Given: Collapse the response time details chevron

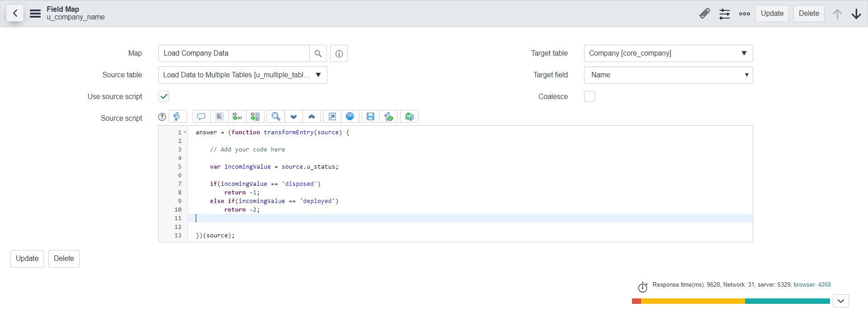Looking at the screenshot, I should (x=841, y=301).
